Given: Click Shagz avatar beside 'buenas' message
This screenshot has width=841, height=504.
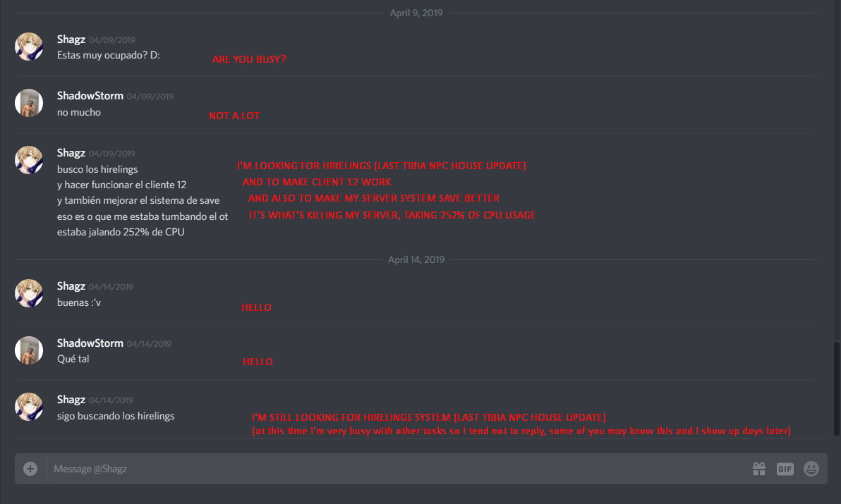Looking at the screenshot, I should click(29, 293).
